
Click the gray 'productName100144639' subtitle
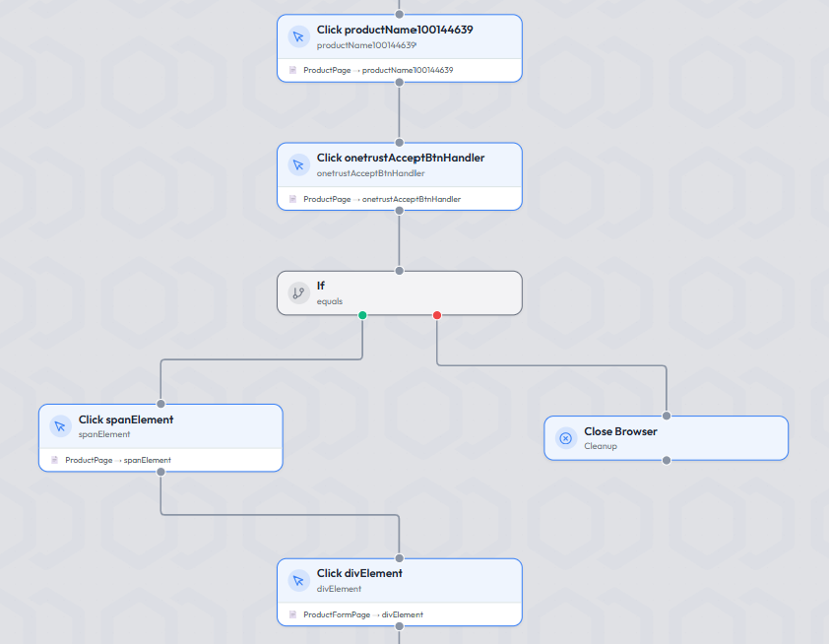coord(366,45)
